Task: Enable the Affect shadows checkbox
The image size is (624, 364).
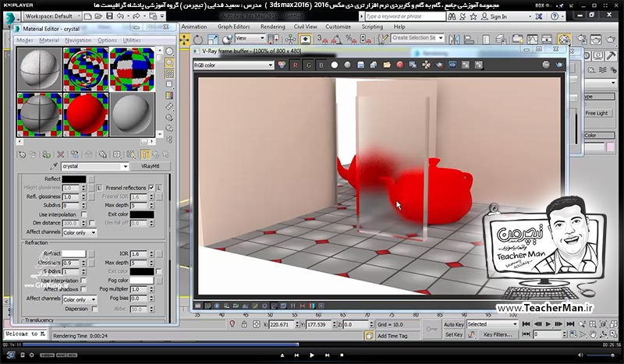Action: point(84,289)
